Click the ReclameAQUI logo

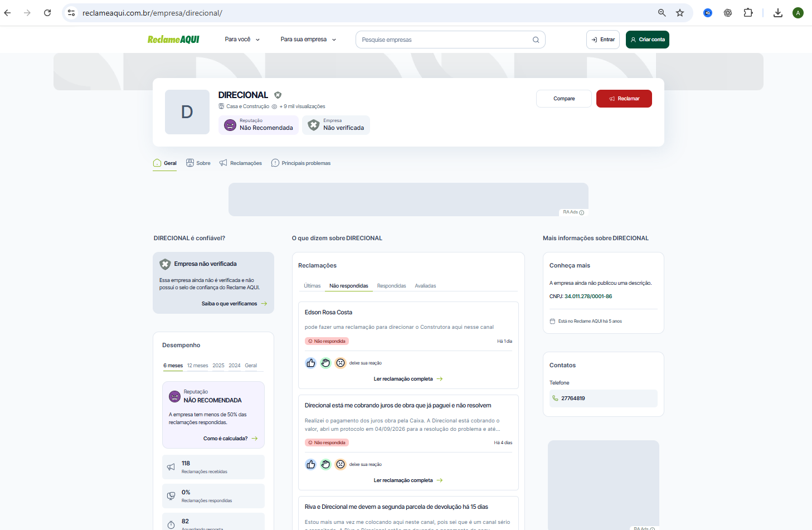coord(173,40)
